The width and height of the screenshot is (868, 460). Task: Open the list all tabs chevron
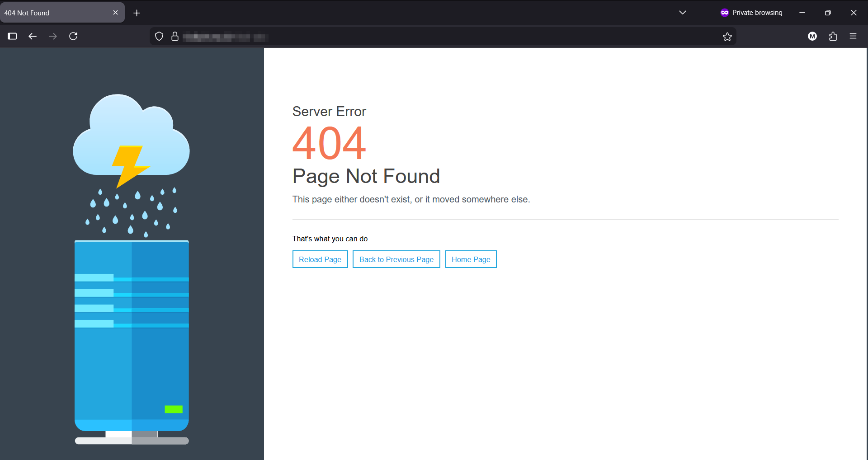pyautogui.click(x=683, y=12)
